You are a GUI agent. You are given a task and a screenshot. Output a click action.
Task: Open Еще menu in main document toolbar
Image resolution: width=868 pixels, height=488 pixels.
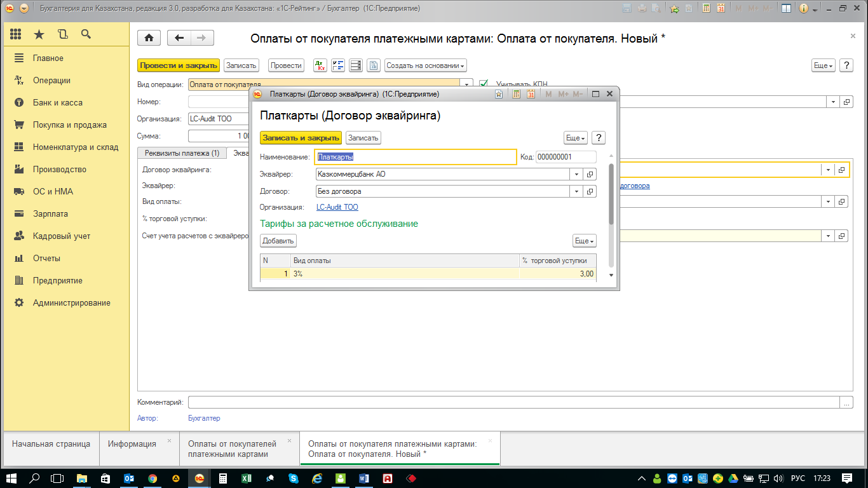pos(823,65)
